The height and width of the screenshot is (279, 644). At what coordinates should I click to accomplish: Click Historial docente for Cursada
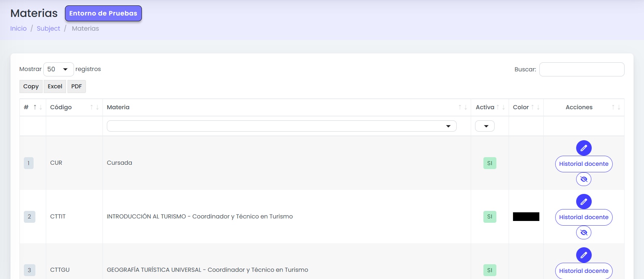(584, 164)
